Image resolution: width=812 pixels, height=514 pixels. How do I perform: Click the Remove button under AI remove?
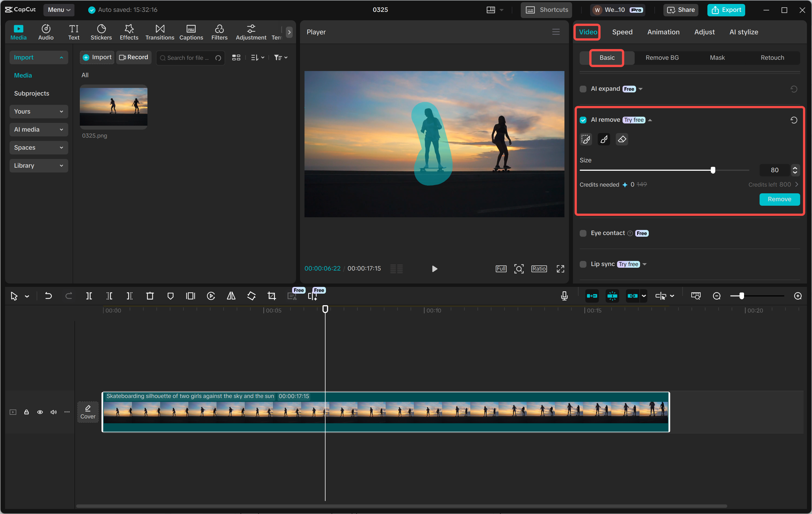[779, 199]
